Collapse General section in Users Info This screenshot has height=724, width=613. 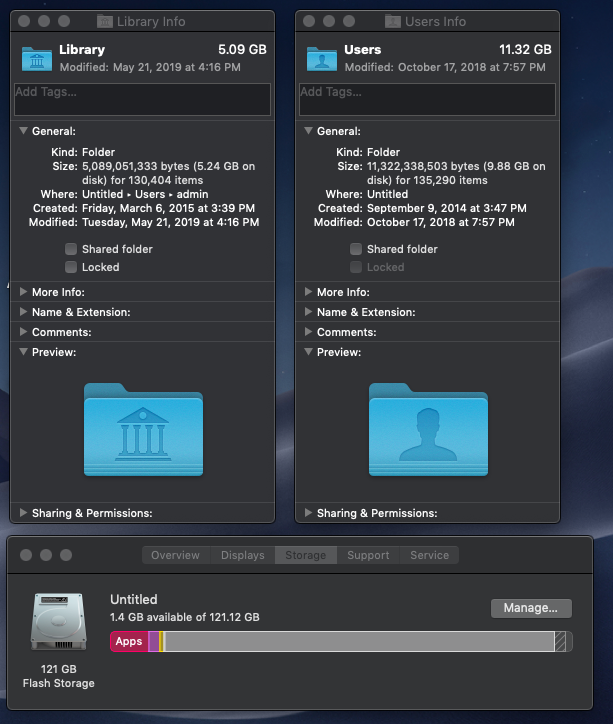pyautogui.click(x=308, y=131)
